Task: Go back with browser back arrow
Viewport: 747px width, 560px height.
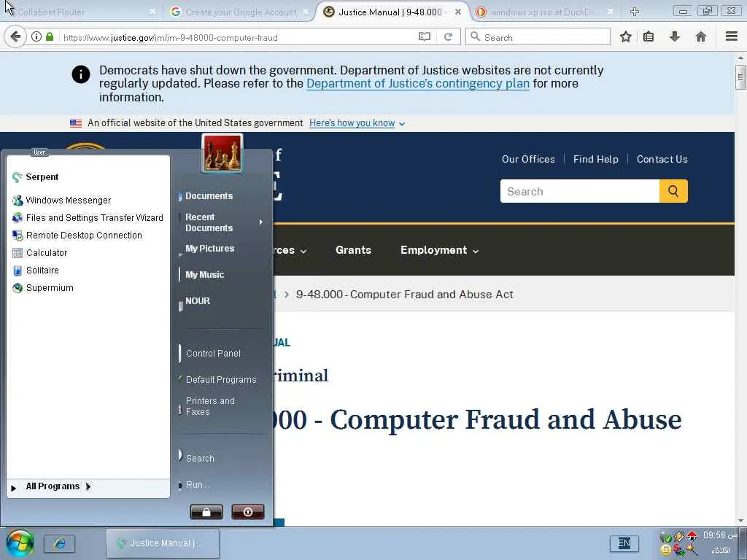Action: [x=15, y=36]
